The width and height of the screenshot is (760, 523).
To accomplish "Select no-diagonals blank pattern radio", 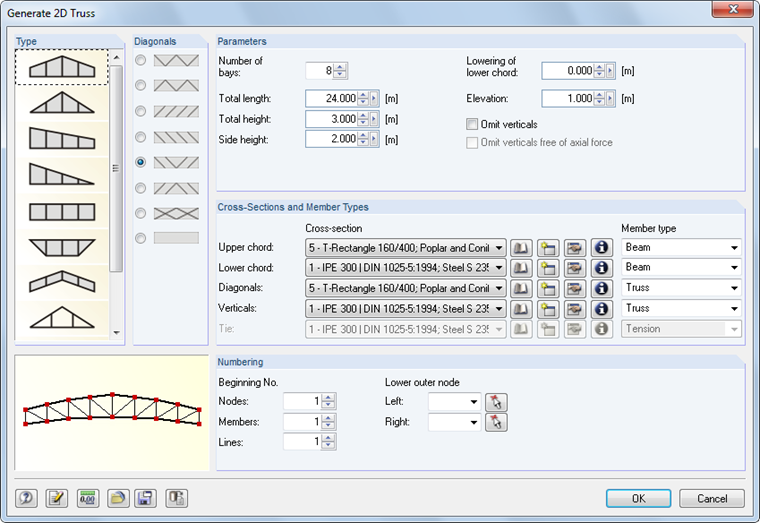I will click(x=141, y=238).
